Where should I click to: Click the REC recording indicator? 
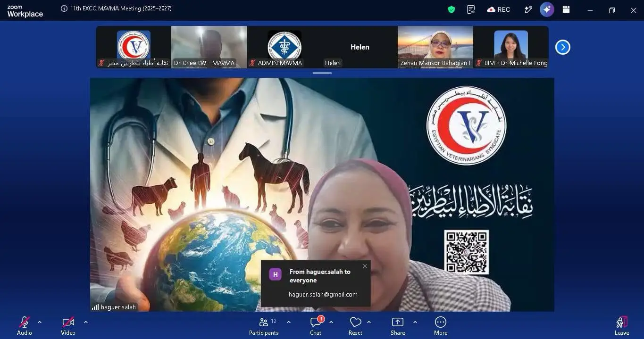(499, 9)
